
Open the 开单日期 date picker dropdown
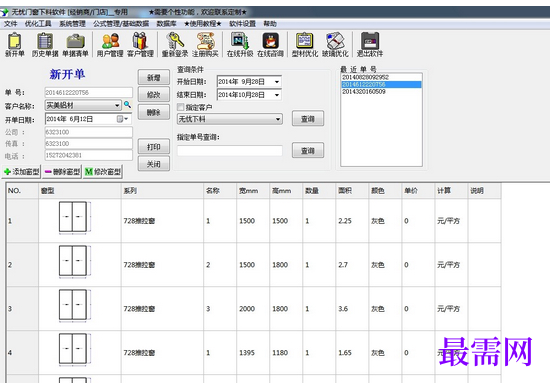[122, 119]
